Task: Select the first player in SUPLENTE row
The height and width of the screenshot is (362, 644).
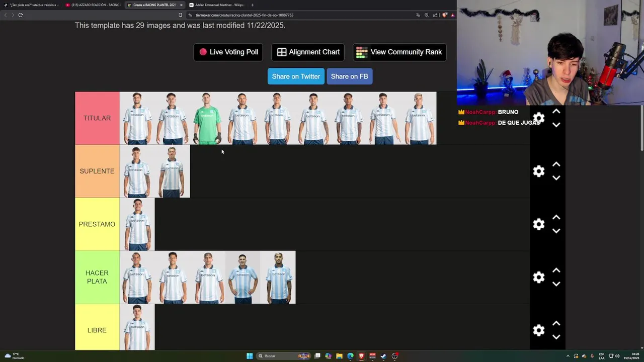Action: (x=137, y=171)
